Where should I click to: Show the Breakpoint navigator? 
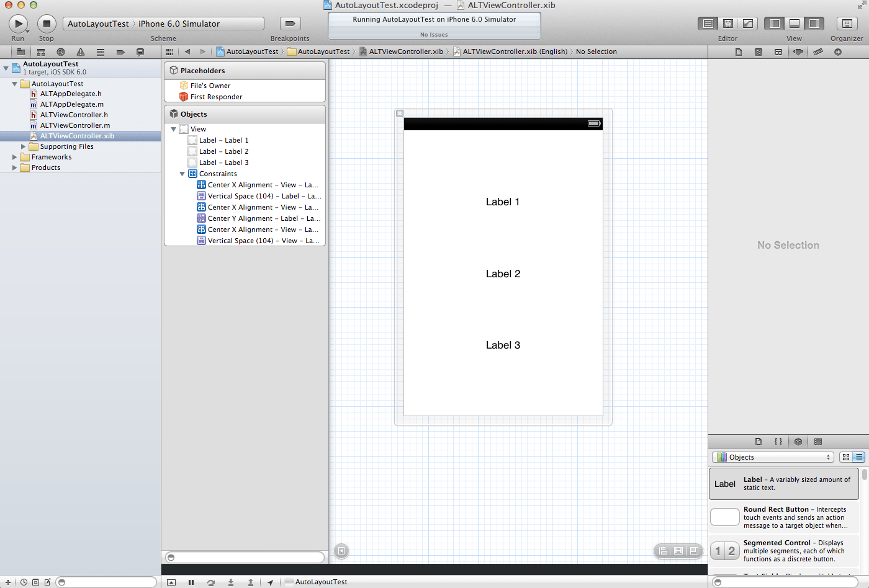pyautogui.click(x=120, y=52)
